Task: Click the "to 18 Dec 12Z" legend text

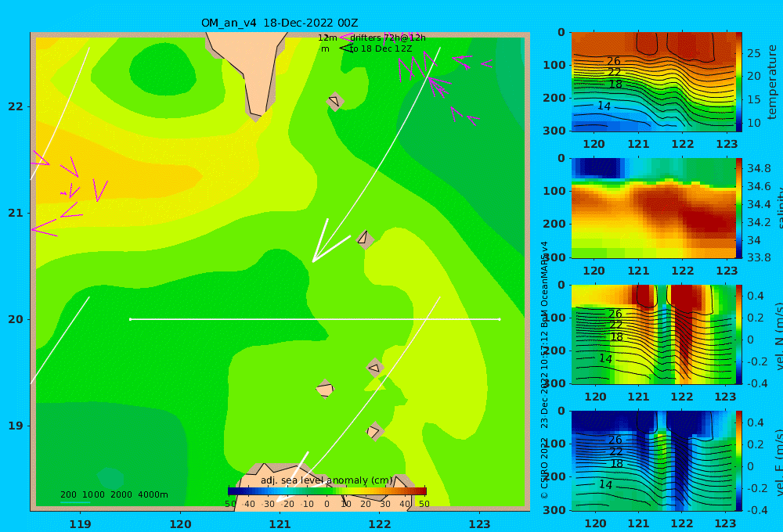Action: 381,49
